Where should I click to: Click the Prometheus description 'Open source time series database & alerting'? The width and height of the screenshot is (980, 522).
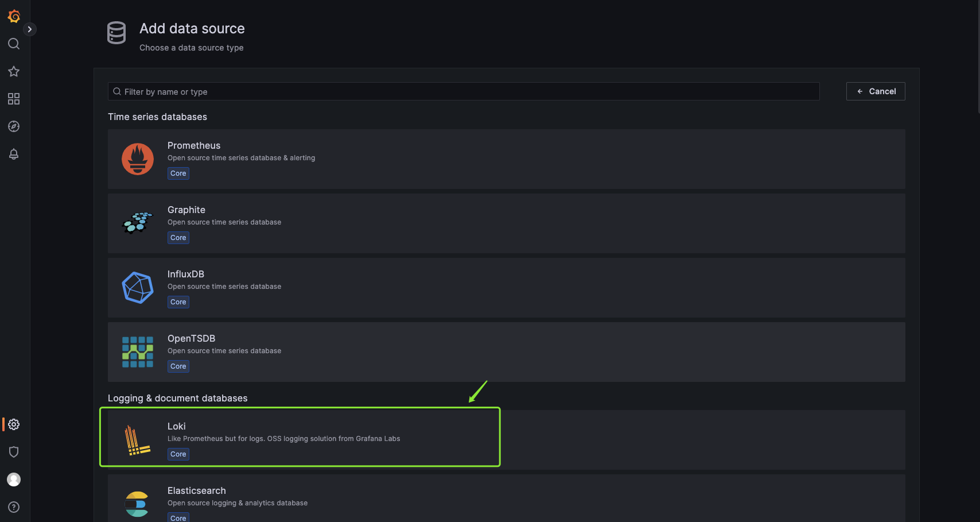[x=242, y=158]
